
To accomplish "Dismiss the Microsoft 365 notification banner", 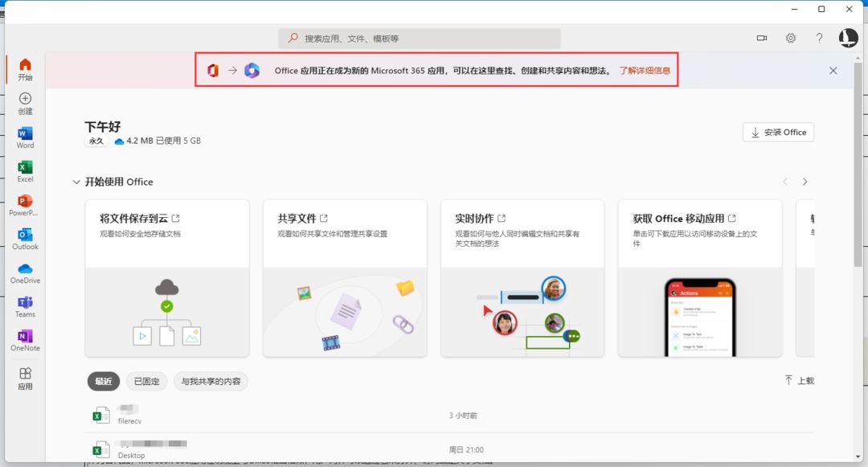I will click(x=833, y=70).
